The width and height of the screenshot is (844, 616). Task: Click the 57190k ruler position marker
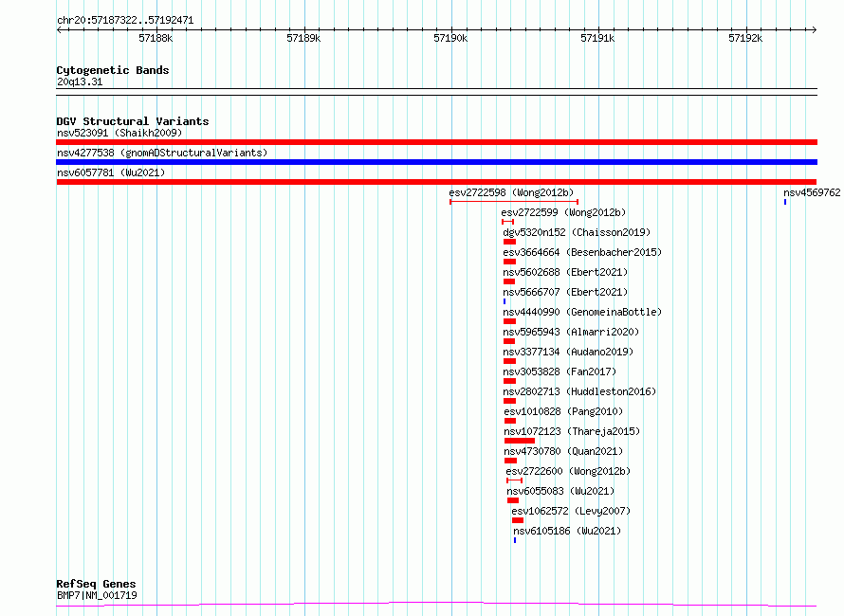[x=450, y=38]
